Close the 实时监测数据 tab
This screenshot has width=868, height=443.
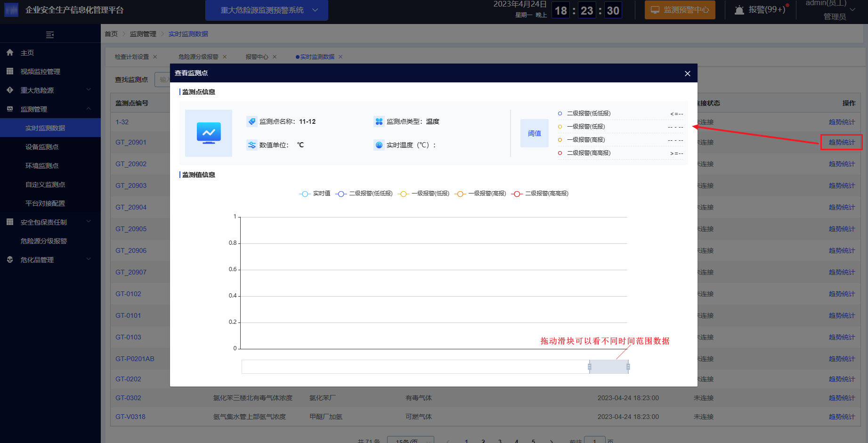(341, 57)
